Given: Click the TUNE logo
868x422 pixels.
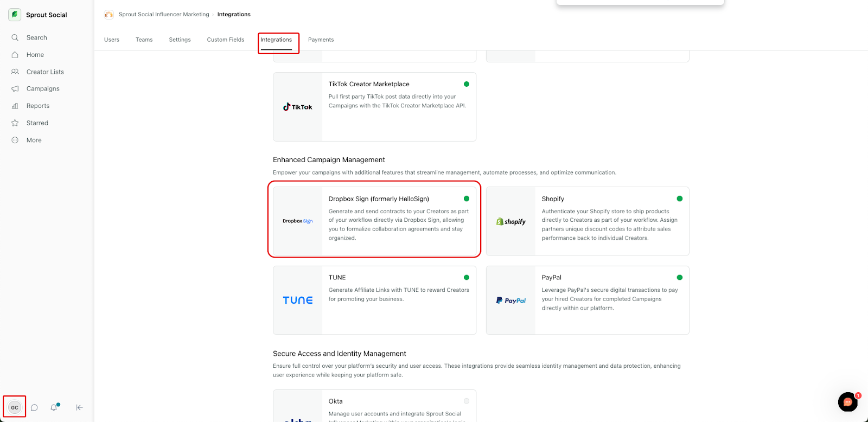Looking at the screenshot, I should point(298,300).
